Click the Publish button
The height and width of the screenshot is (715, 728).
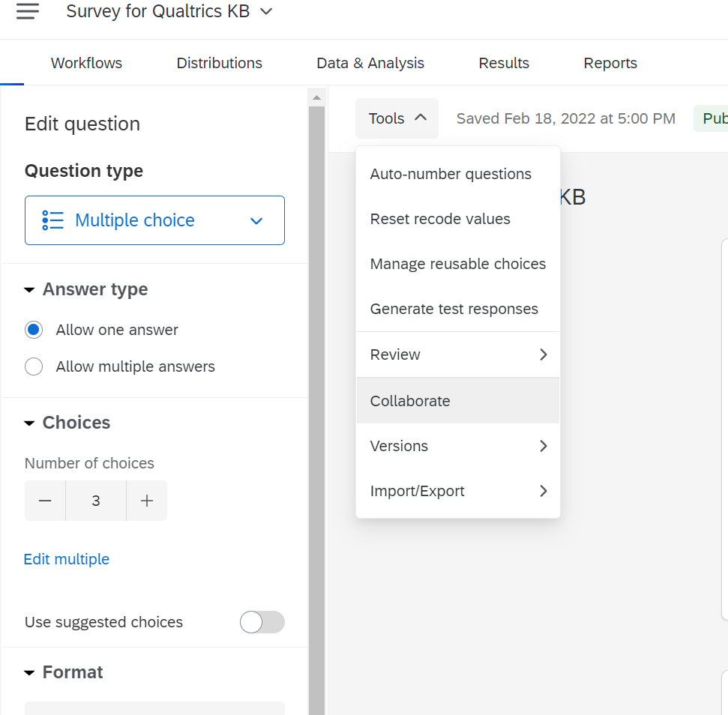coord(715,118)
